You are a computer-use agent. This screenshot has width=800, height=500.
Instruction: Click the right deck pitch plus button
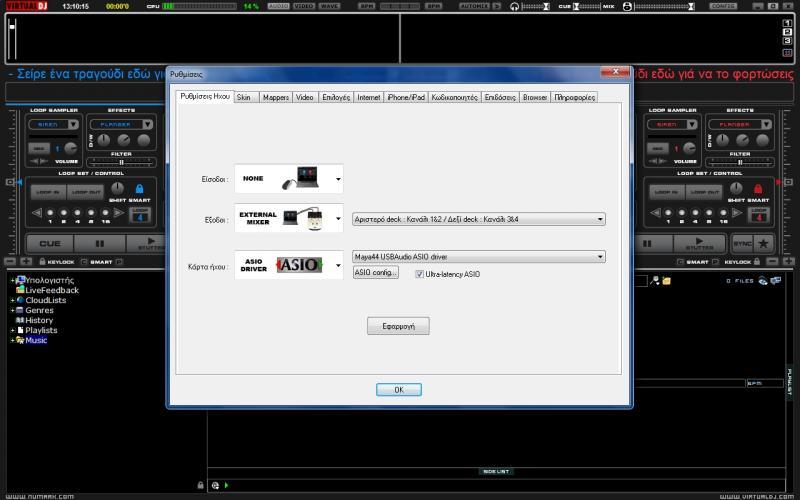tap(789, 261)
